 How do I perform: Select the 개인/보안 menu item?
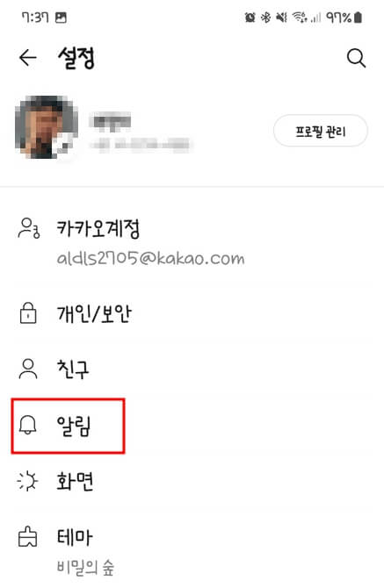tap(192, 313)
